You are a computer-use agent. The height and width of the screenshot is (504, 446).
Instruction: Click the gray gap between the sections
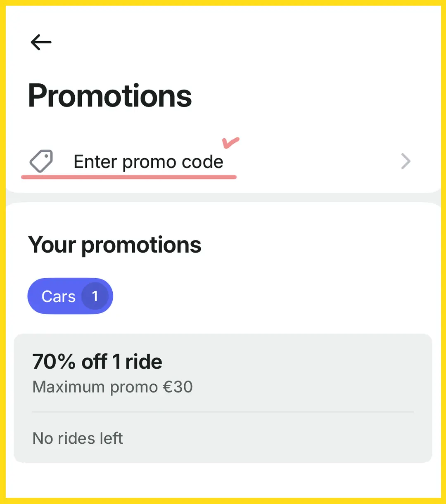pyautogui.click(x=223, y=198)
